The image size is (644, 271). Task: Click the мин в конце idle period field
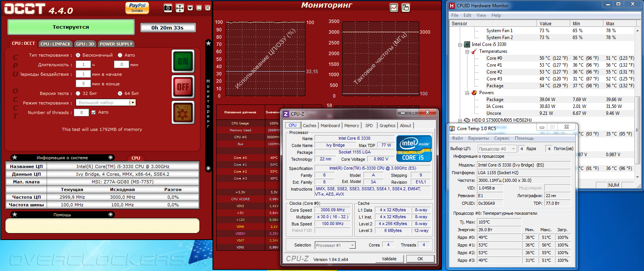tap(83, 84)
